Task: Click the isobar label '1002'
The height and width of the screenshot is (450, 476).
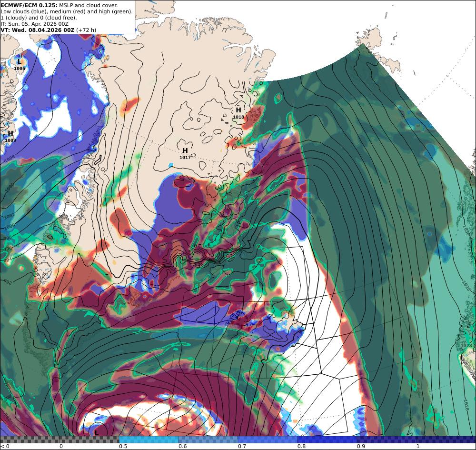Action: coord(10,216)
